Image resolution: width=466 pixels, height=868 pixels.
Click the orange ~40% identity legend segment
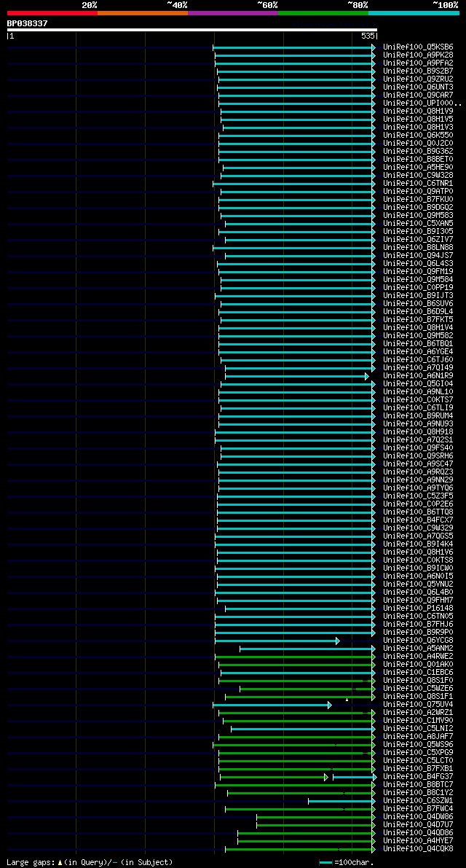click(143, 12)
